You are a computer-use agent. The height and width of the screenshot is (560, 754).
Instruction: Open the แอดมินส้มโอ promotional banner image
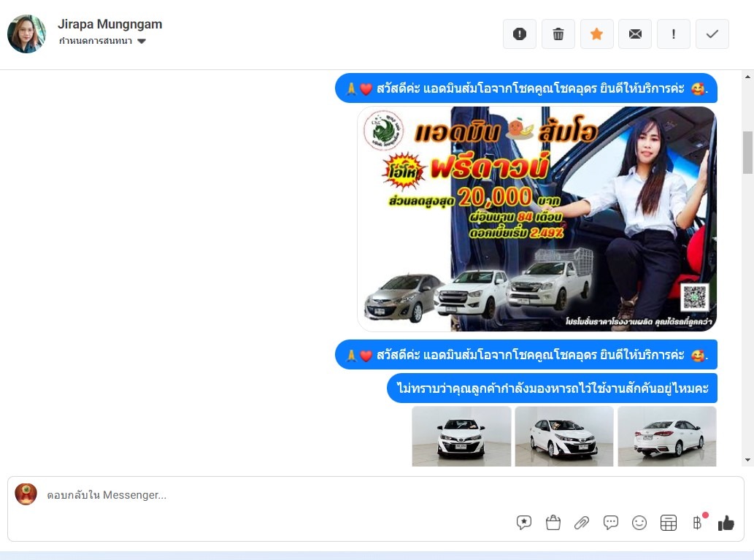pyautogui.click(x=536, y=219)
